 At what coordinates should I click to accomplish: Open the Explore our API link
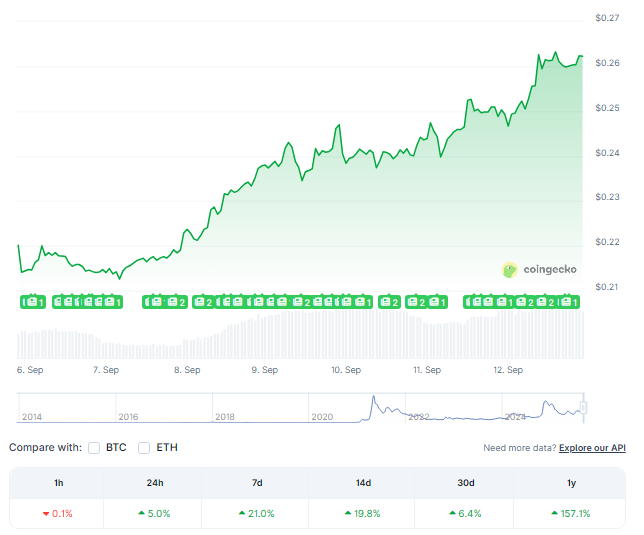tap(592, 449)
